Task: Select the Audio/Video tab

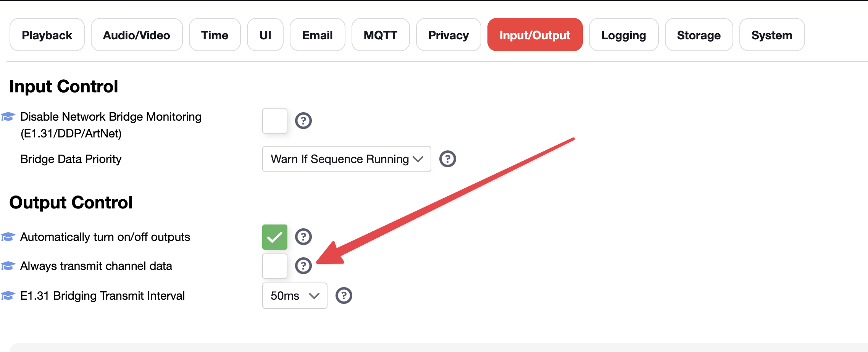Action: [x=137, y=35]
